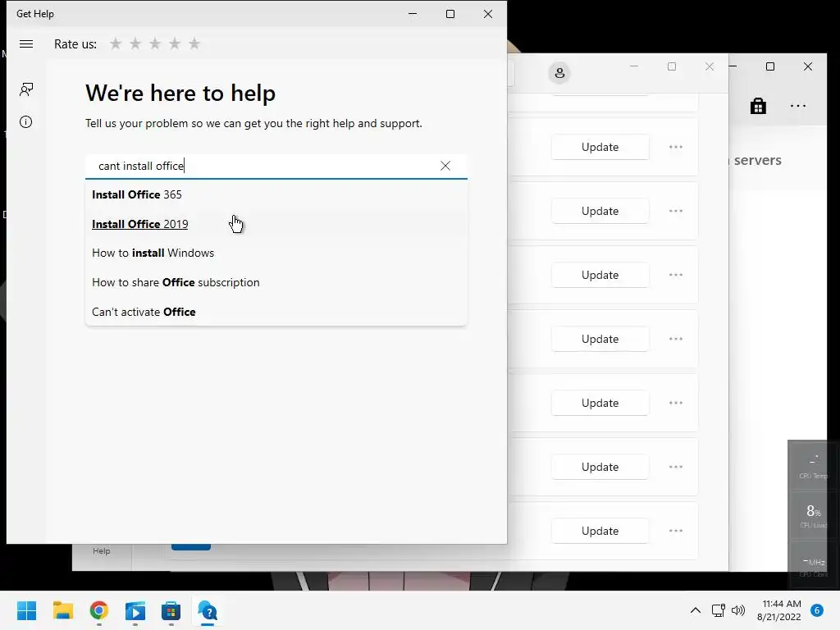840x630 pixels.
Task: Open the media player taskbar icon
Action: click(x=135, y=610)
